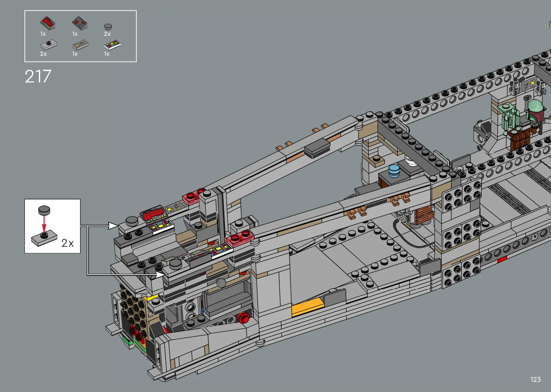Select the light gray jumper plate in parts list

pyautogui.click(x=49, y=45)
